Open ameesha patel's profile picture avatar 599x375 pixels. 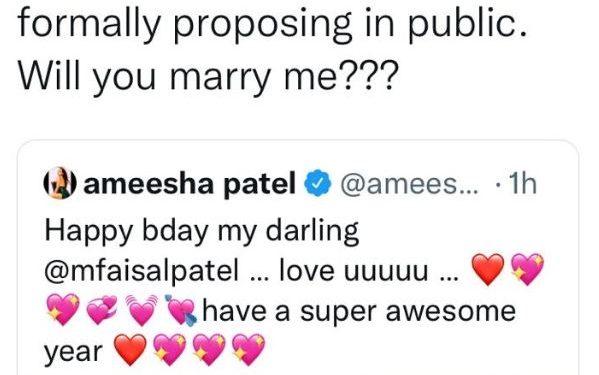(60, 183)
